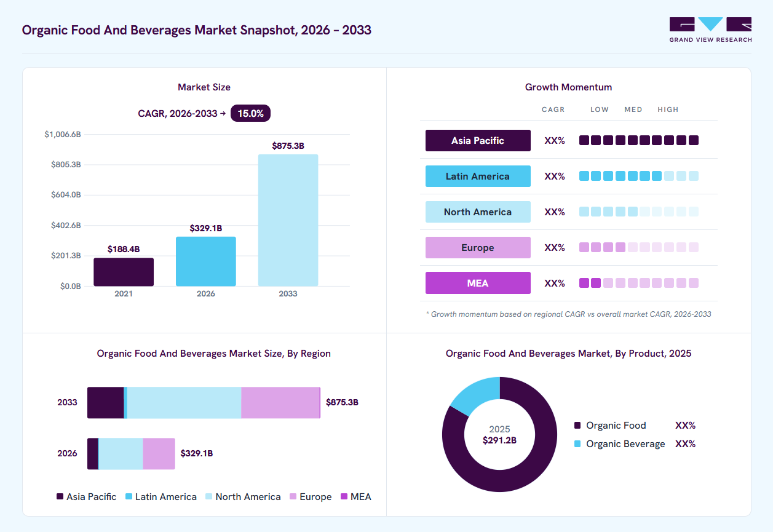Click Asia Pacific segment in 2026 bar

(x=92, y=454)
